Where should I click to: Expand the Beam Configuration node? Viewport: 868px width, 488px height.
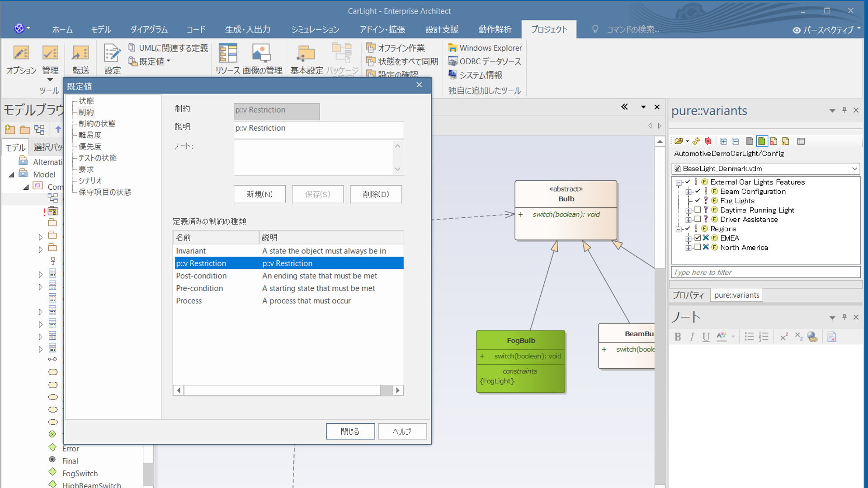point(689,192)
